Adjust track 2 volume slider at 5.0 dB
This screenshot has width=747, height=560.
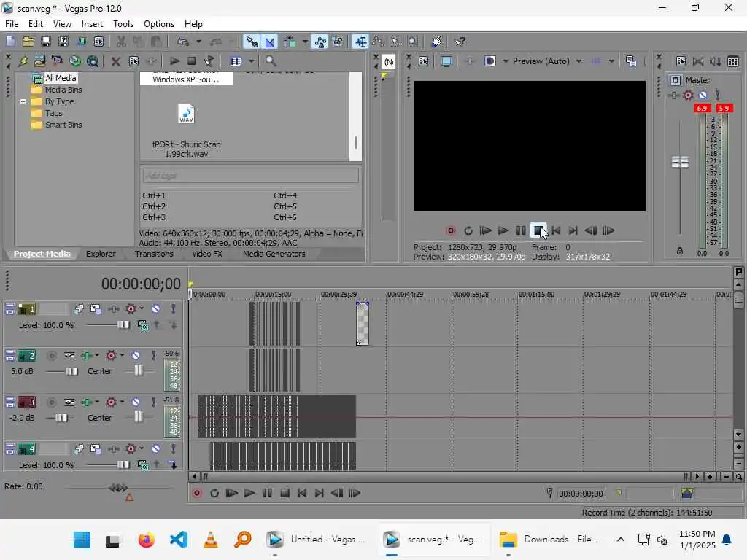point(71,371)
